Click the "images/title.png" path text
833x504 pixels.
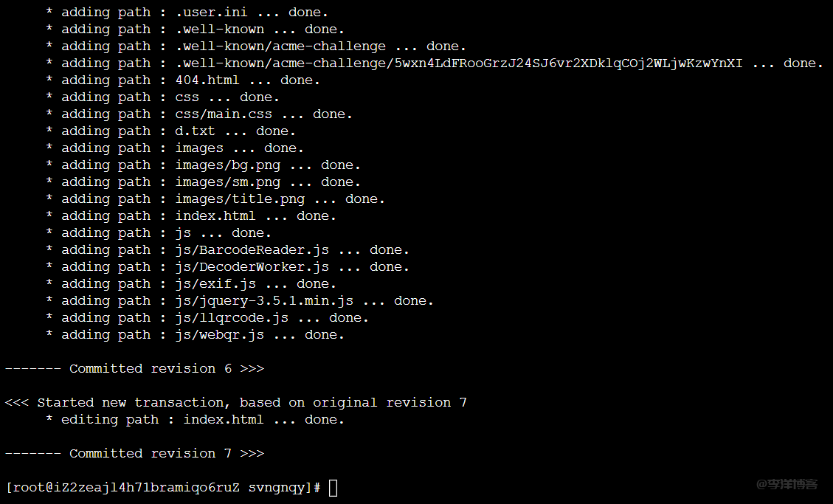coord(240,199)
